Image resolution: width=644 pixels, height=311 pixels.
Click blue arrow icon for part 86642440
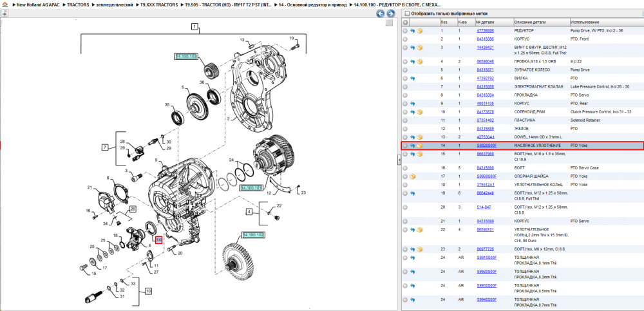413,193
